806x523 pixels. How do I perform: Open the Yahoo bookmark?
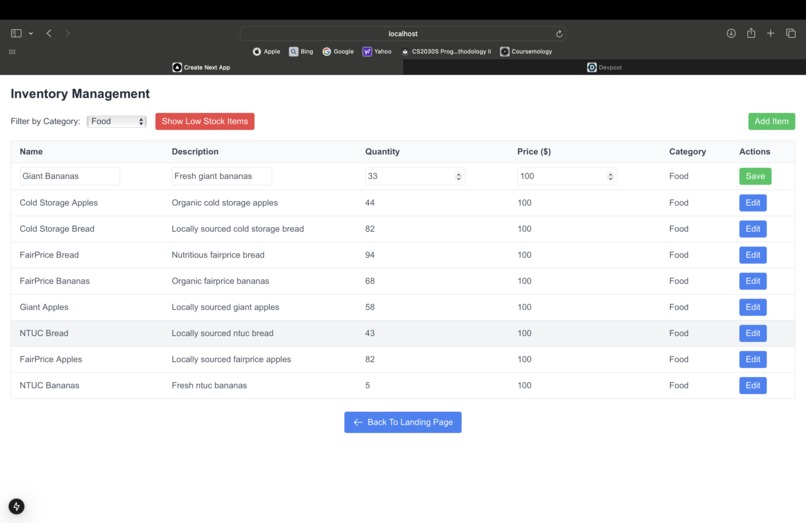coord(377,51)
